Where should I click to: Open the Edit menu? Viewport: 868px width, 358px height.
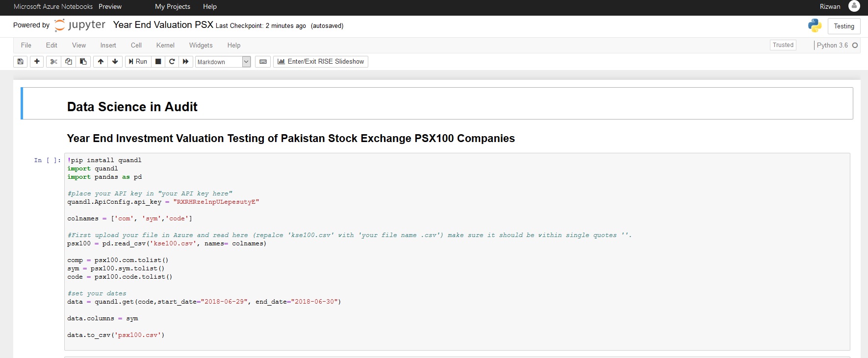tap(51, 45)
